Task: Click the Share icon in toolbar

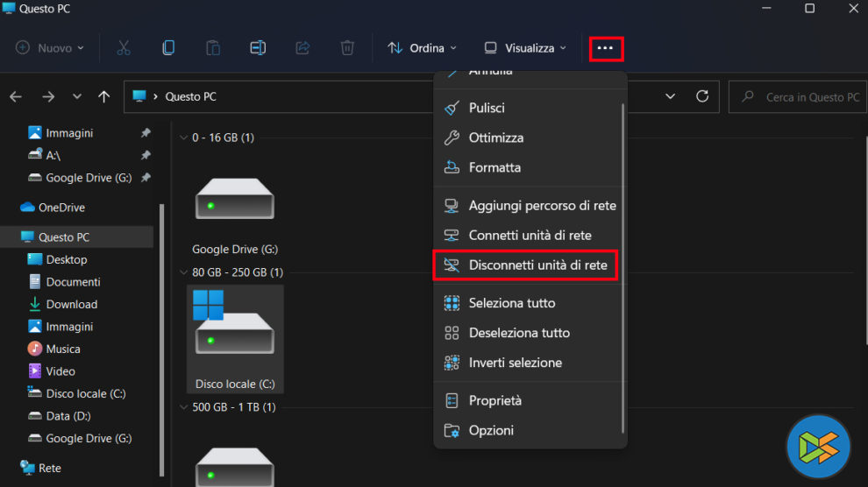Action: click(x=302, y=48)
